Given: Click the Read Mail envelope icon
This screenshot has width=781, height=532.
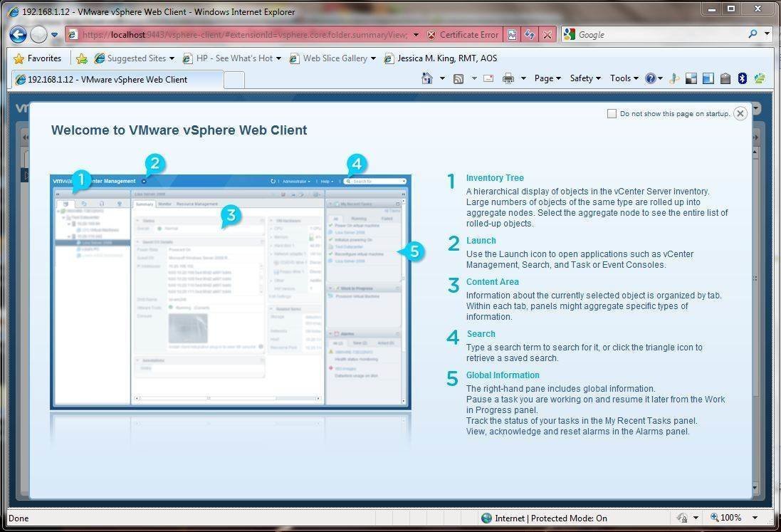Looking at the screenshot, I should tap(488, 78).
